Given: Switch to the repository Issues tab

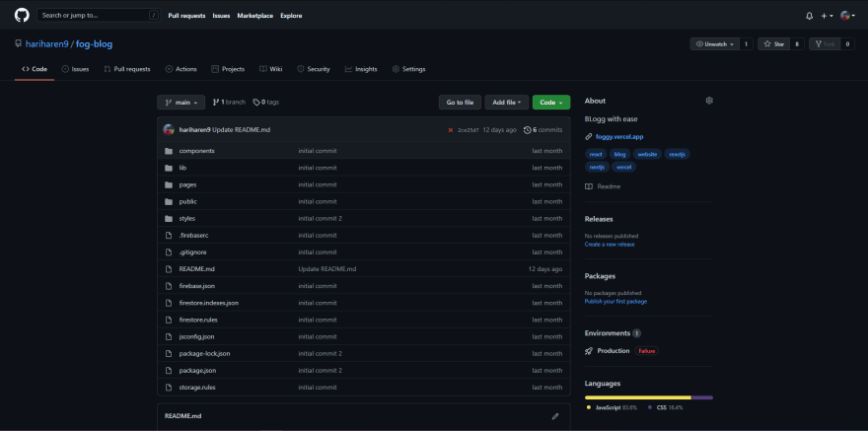Looking at the screenshot, I should (x=75, y=69).
